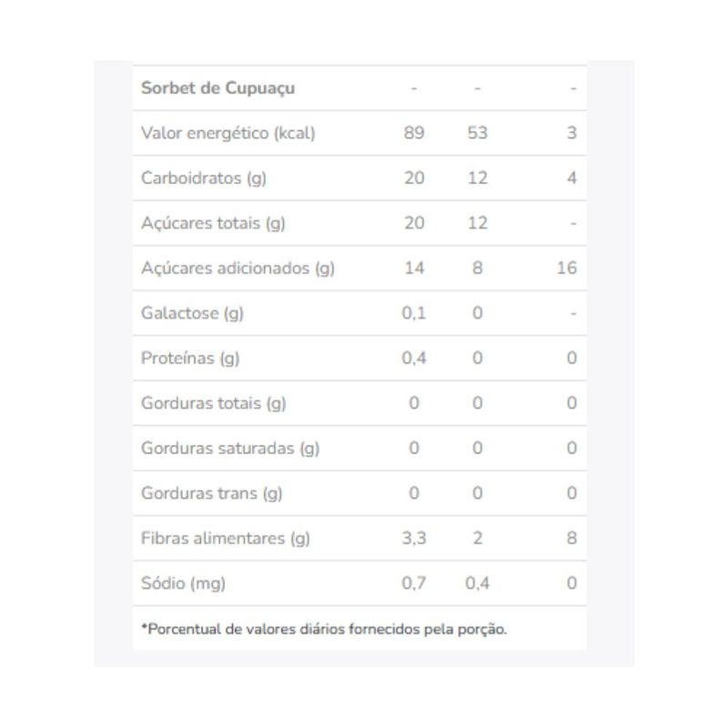Viewport: 728px width, 728px height.
Task: Select the 'Galactose (g)' row label
Action: click(193, 313)
